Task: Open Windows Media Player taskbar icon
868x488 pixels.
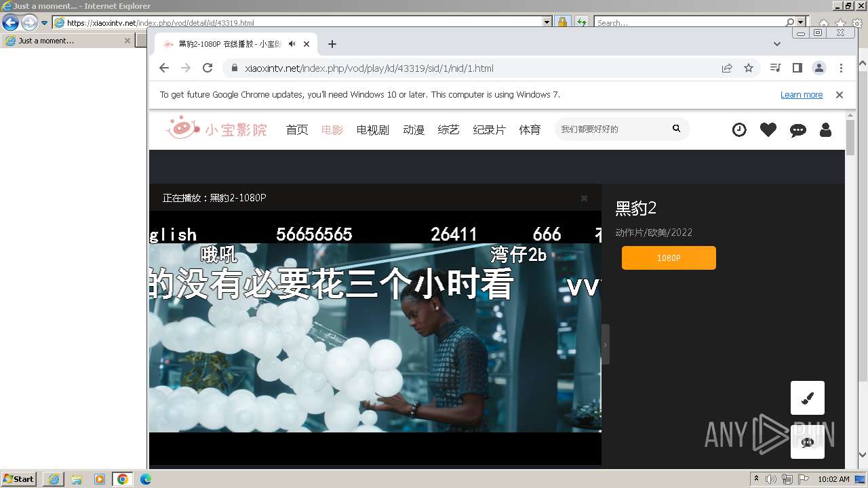Action: (100, 479)
